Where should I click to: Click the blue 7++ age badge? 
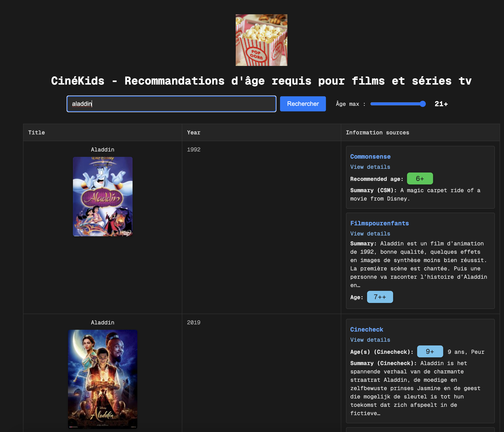pos(380,297)
